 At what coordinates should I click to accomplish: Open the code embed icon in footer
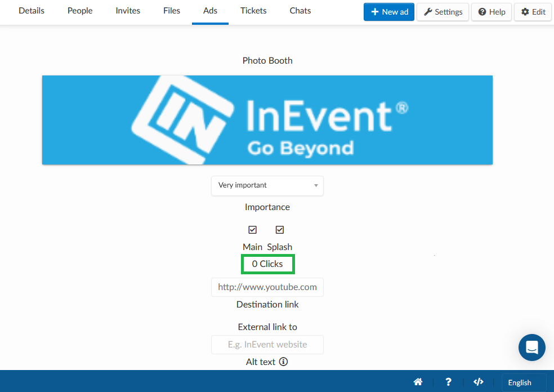[x=479, y=382]
